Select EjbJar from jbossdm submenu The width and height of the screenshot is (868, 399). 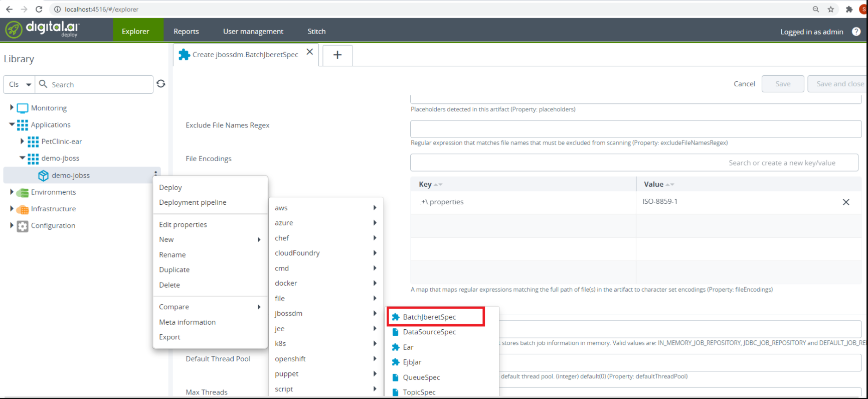click(442, 362)
